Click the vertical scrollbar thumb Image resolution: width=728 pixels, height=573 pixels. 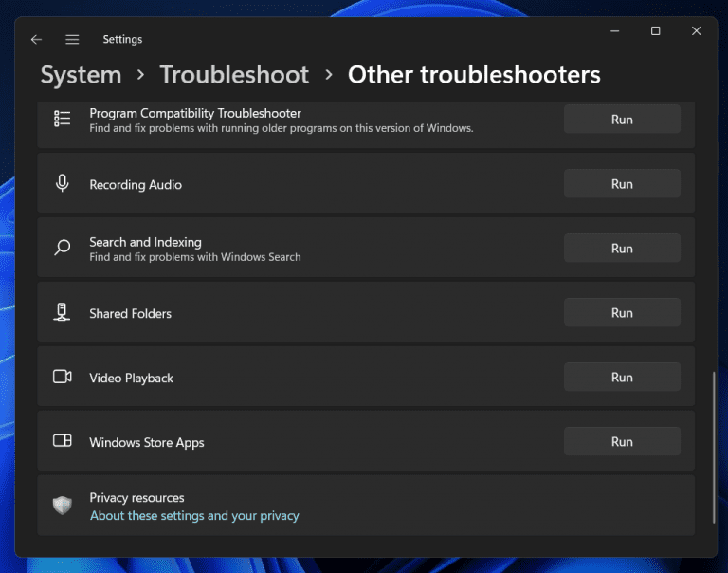click(x=714, y=448)
